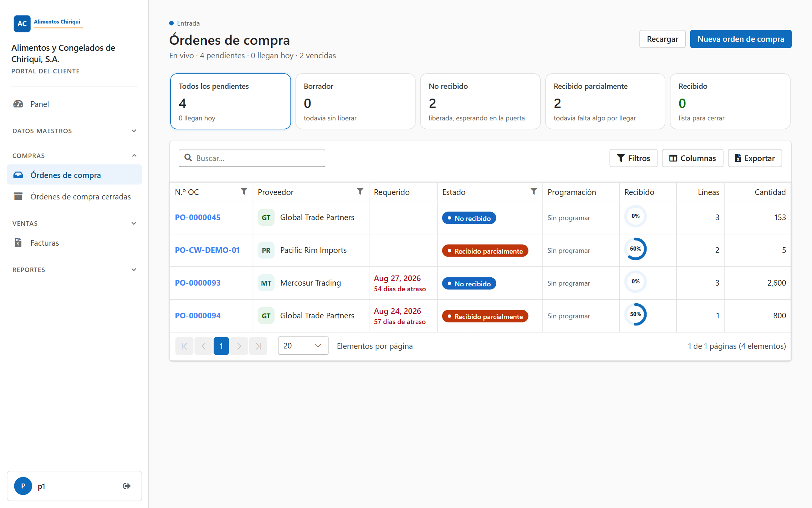
Task: Click the archive icon for closed orders
Action: (x=18, y=196)
